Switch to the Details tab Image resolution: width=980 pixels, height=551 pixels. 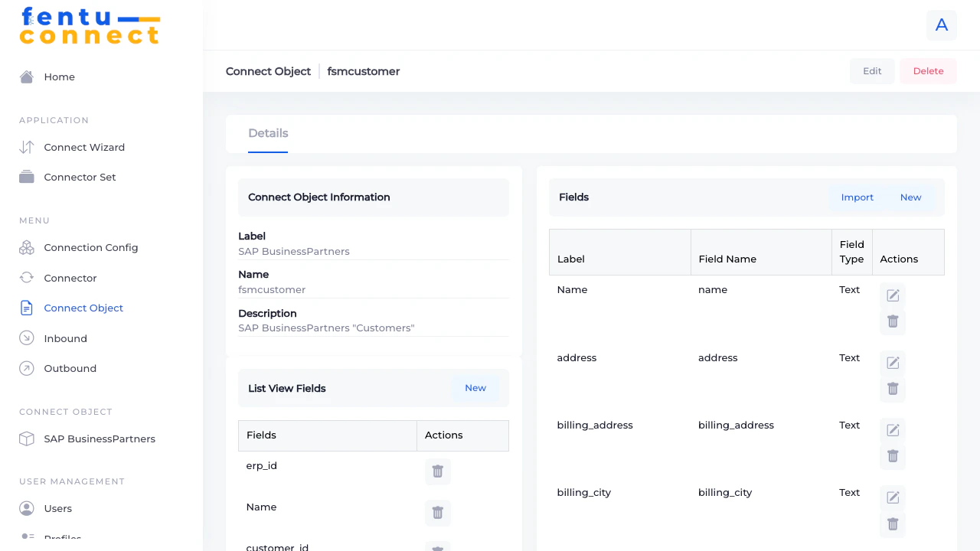pos(268,133)
